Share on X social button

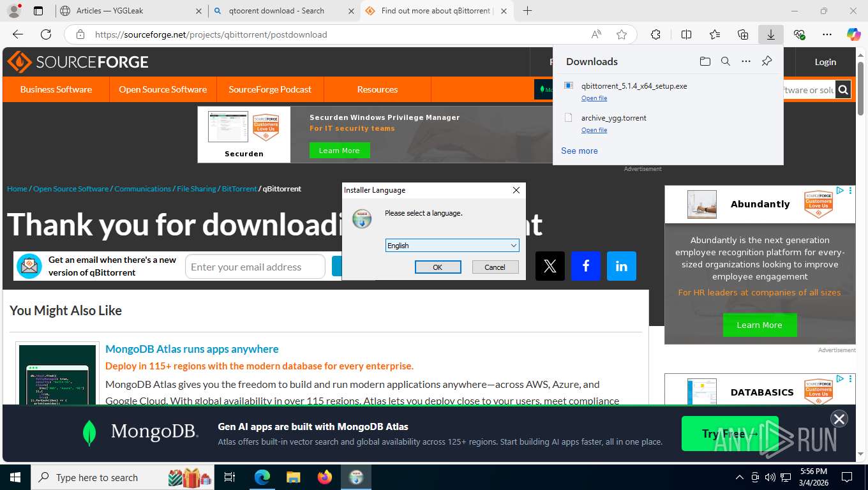pyautogui.click(x=550, y=266)
